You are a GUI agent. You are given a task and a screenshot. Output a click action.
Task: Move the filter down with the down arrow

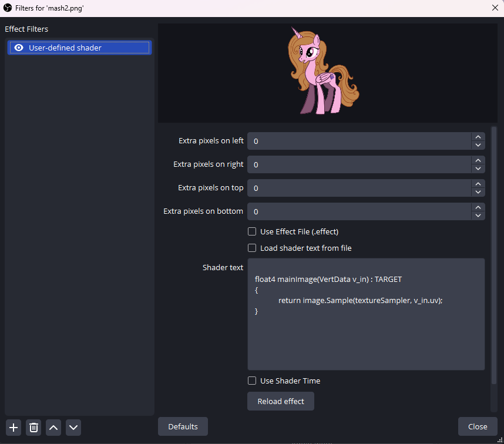(73, 428)
